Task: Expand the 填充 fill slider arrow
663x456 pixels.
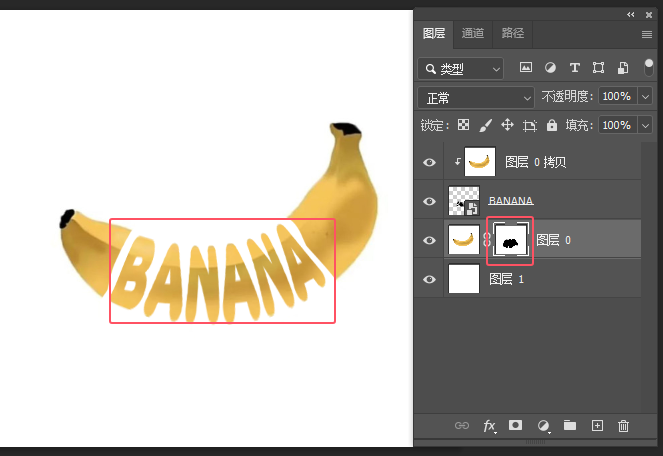Action: tap(645, 125)
